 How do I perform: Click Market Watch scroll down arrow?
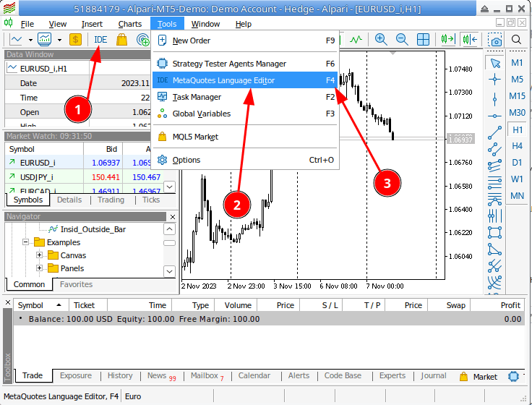[x=169, y=187]
